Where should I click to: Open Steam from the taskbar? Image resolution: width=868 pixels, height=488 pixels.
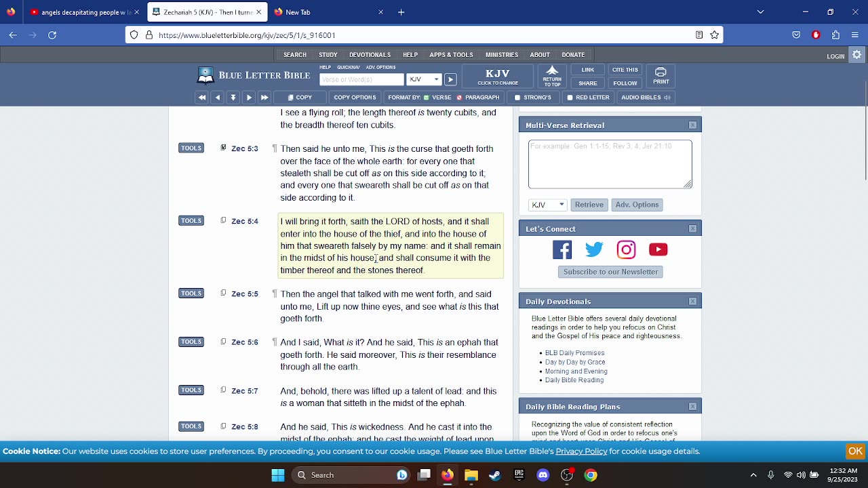(495, 475)
